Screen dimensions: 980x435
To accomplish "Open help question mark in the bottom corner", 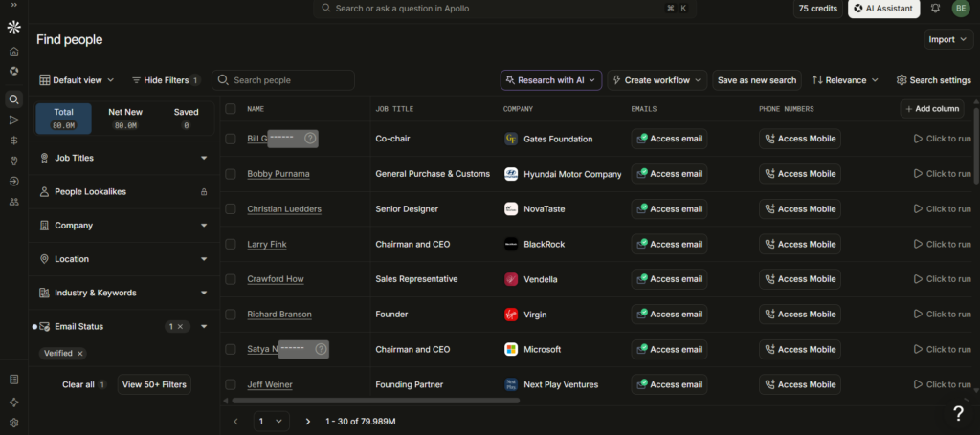I will pyautogui.click(x=958, y=413).
